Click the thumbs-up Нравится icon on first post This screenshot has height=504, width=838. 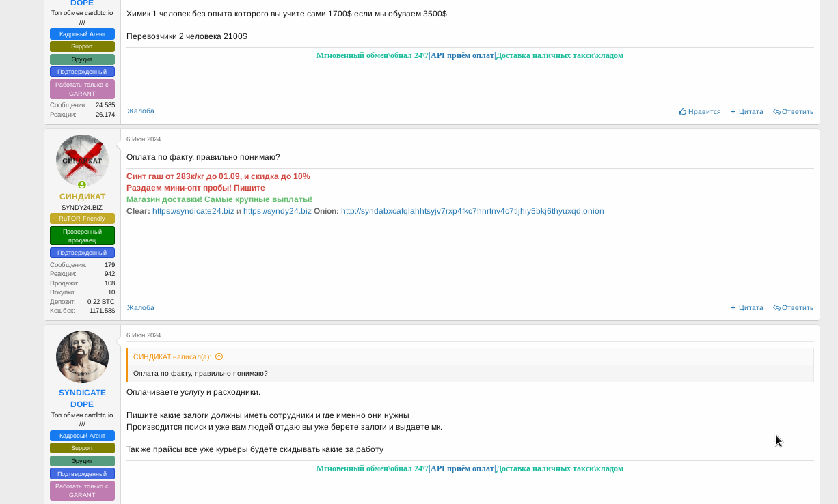(683, 111)
